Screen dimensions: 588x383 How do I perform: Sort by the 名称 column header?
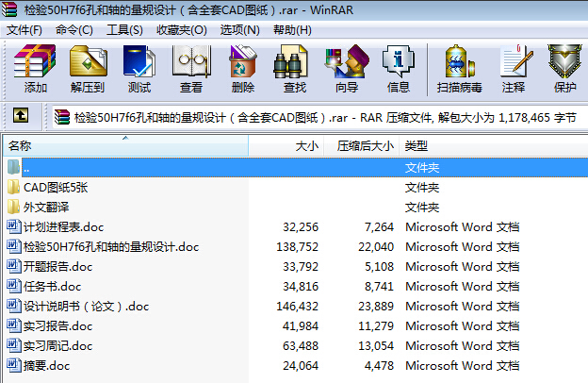(x=125, y=145)
